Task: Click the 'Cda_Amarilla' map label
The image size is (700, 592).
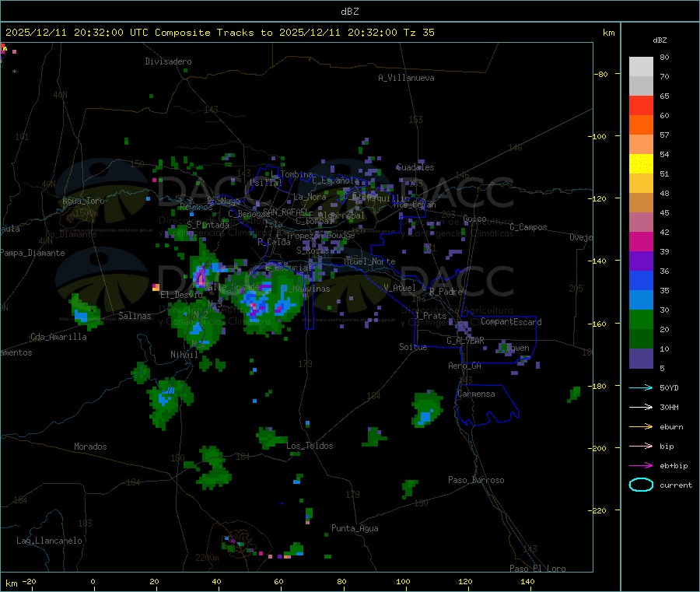Action: pyautogui.click(x=58, y=337)
